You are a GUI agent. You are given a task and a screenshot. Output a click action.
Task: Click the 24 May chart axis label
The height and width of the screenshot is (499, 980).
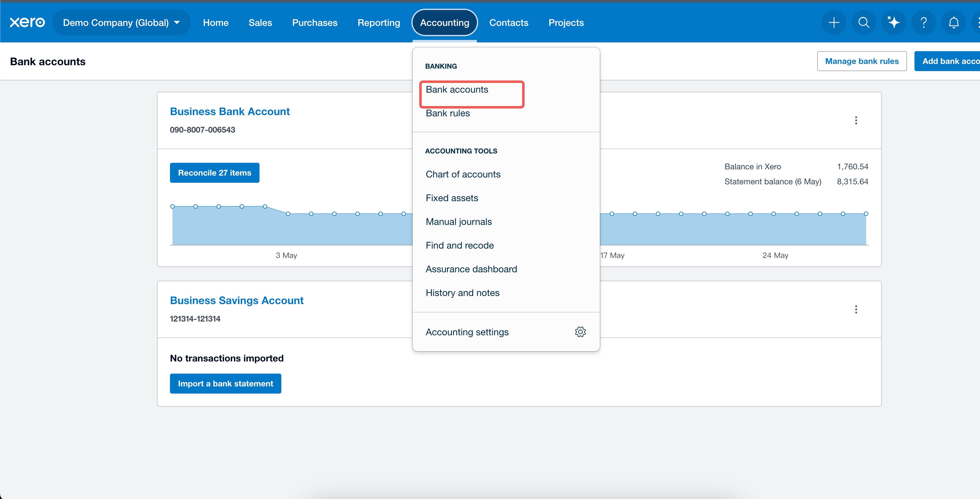click(775, 255)
